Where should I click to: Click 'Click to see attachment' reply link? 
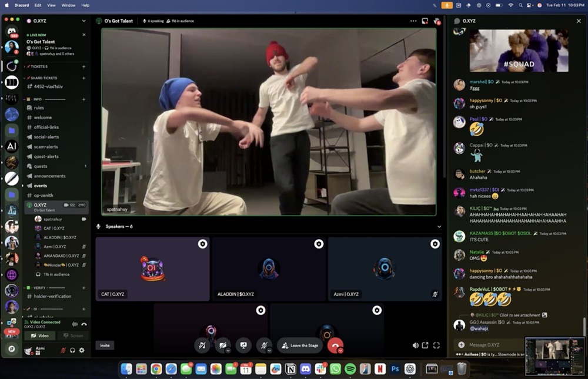520,315
